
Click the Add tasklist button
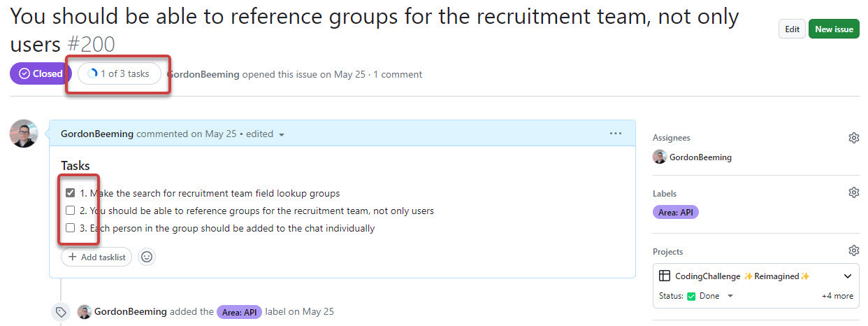pyautogui.click(x=96, y=257)
